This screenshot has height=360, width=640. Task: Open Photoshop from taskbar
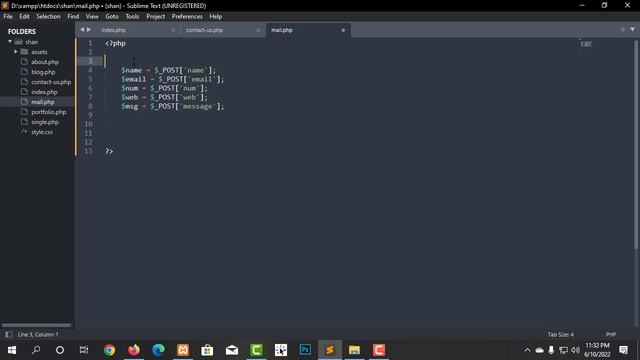pos(305,350)
